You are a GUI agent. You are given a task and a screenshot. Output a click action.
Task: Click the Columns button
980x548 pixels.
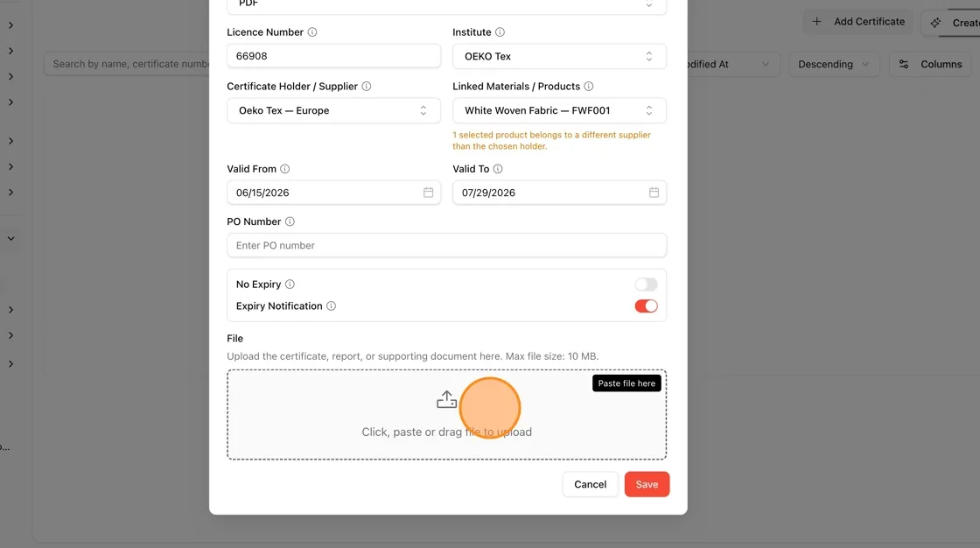(930, 65)
